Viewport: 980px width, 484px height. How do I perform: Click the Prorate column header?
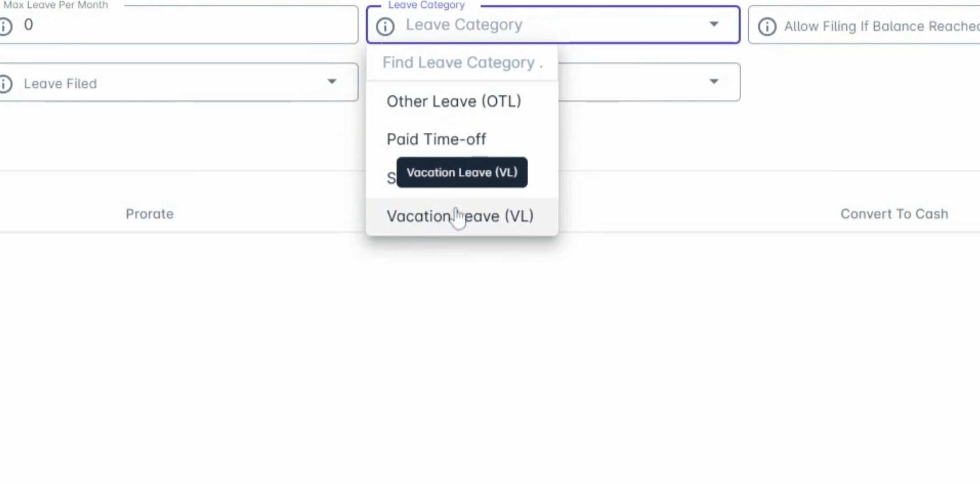(x=149, y=214)
